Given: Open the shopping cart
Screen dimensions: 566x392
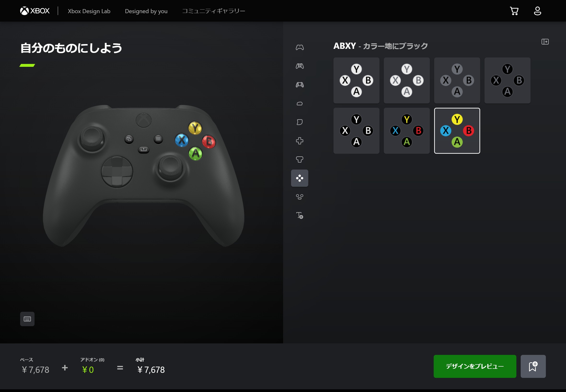Looking at the screenshot, I should [514, 11].
